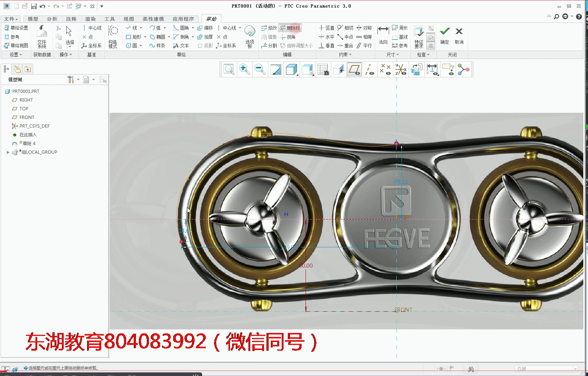This screenshot has height=376, width=588.
Task: Open the 选项板 palette tool
Action: pyautogui.click(x=250, y=37)
